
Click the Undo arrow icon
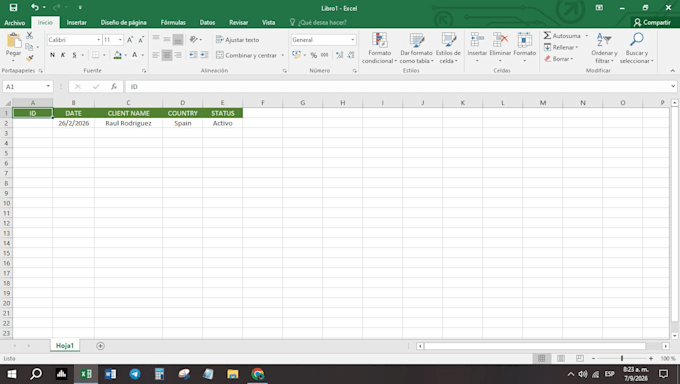tap(34, 7)
